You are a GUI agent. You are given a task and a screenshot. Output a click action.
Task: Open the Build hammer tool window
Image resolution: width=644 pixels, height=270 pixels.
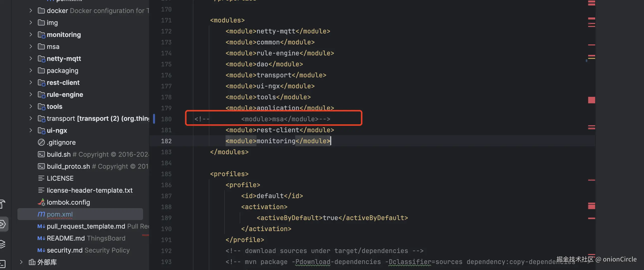[x=2, y=204]
